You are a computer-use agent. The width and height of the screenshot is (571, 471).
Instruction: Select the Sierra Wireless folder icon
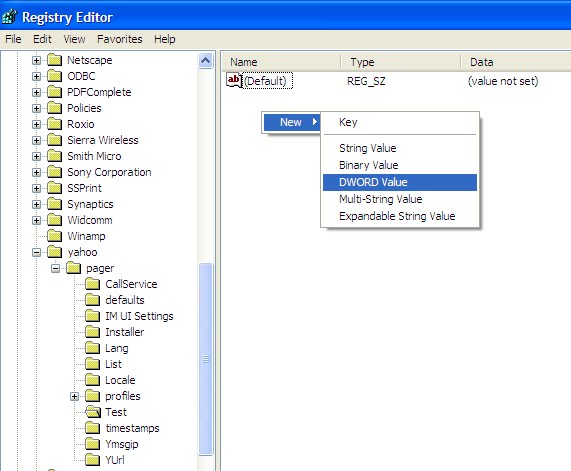pyautogui.click(x=55, y=140)
